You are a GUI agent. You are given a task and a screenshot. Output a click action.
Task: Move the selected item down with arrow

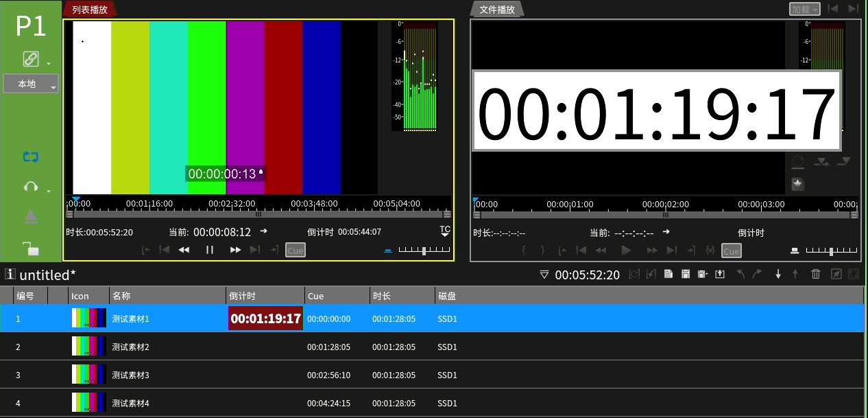(778, 275)
